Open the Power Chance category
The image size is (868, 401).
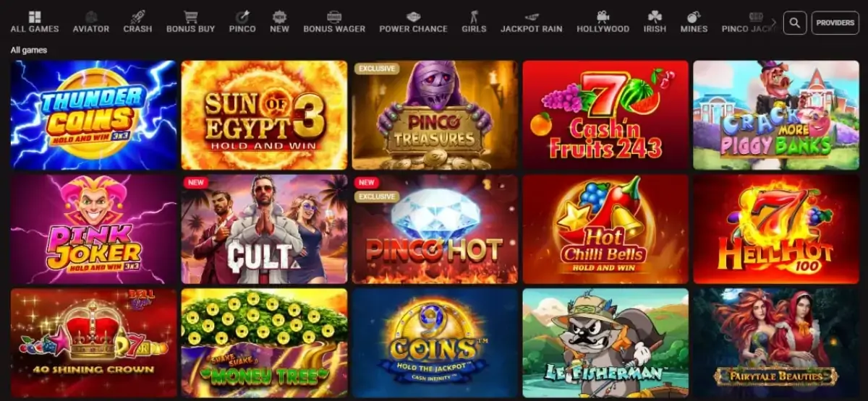(x=413, y=22)
